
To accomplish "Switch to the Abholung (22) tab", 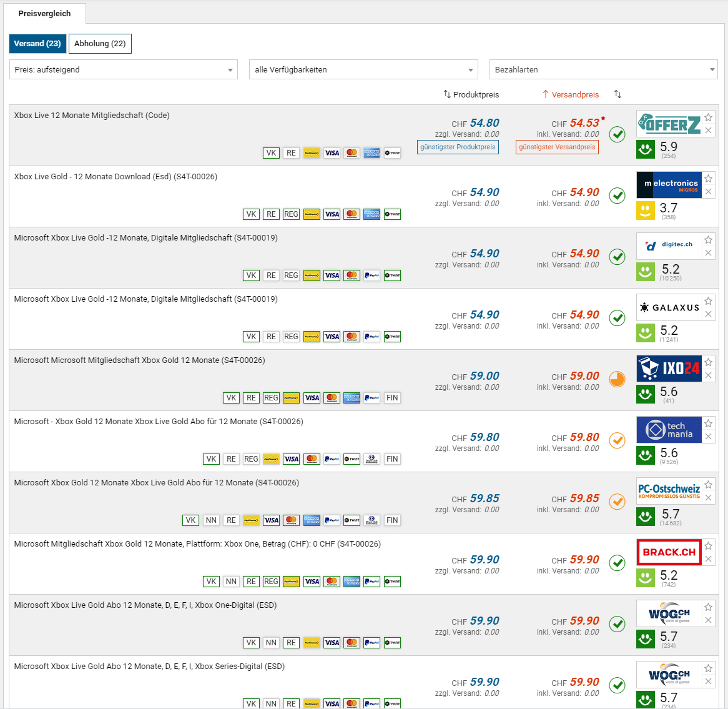I will 100,44.
